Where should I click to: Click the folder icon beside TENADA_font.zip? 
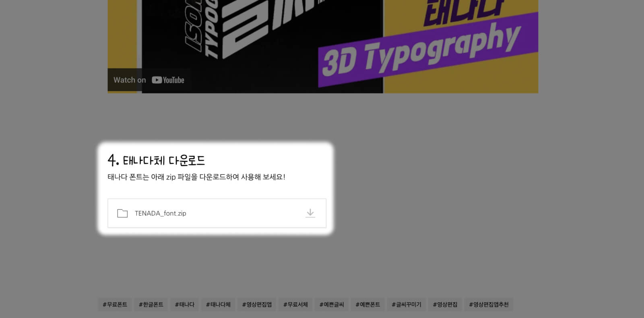click(x=122, y=213)
